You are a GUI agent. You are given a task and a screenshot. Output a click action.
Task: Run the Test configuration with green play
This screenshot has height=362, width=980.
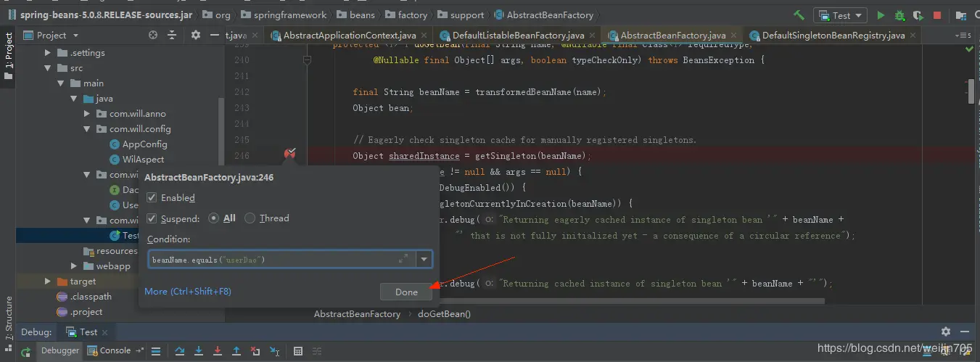coord(881,15)
